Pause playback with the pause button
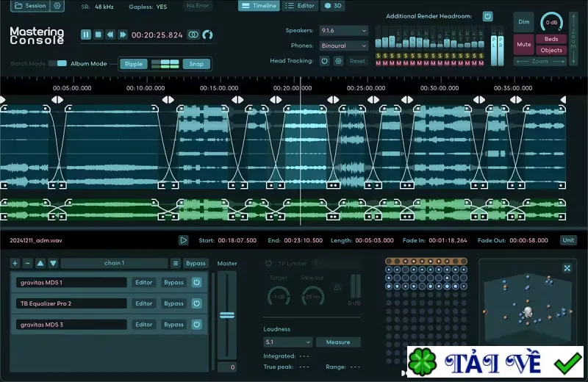The width and height of the screenshot is (588, 382). [86, 35]
